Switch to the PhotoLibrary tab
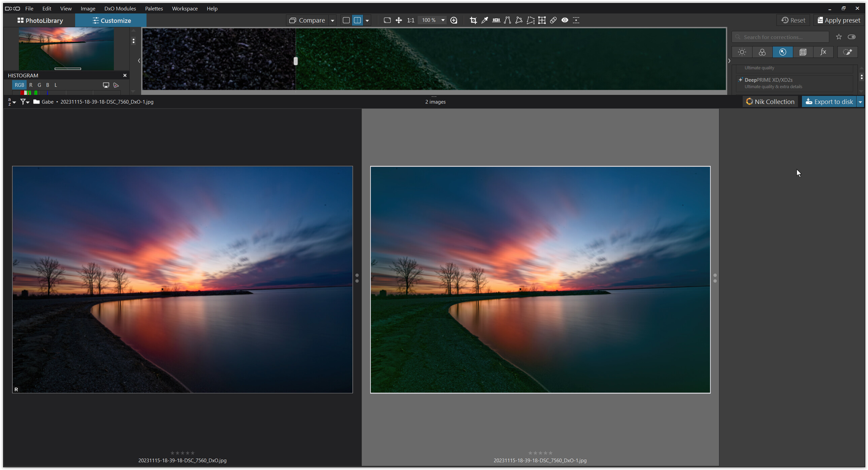This screenshot has width=868, height=470. pyautogui.click(x=40, y=21)
